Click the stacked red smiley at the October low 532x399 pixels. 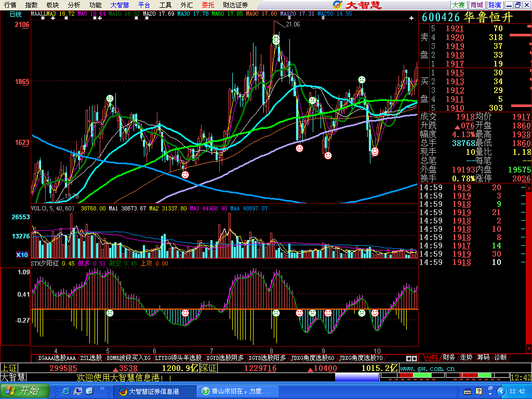[375, 152]
